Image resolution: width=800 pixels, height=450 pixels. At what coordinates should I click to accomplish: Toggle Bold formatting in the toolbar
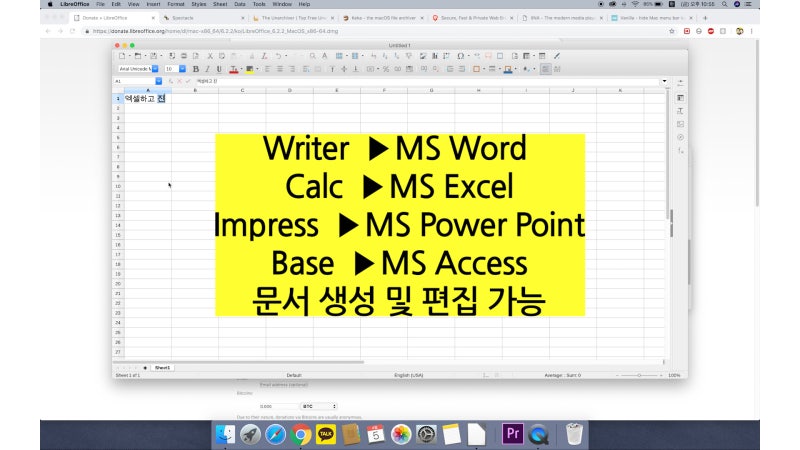pyautogui.click(x=195, y=69)
